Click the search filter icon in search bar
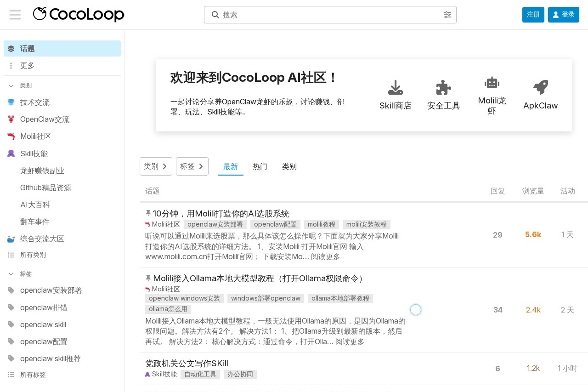588x392 pixels. tap(447, 14)
